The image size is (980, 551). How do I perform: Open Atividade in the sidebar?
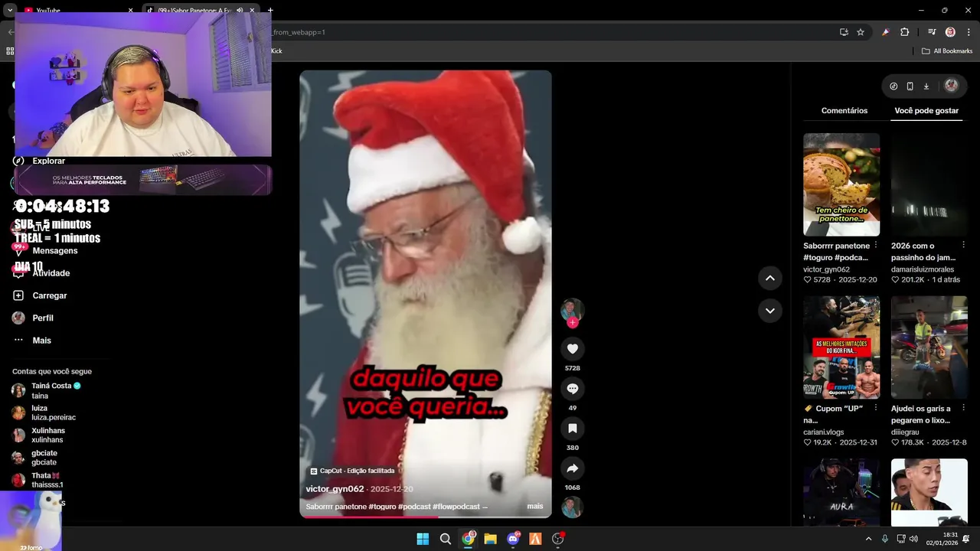coord(51,273)
